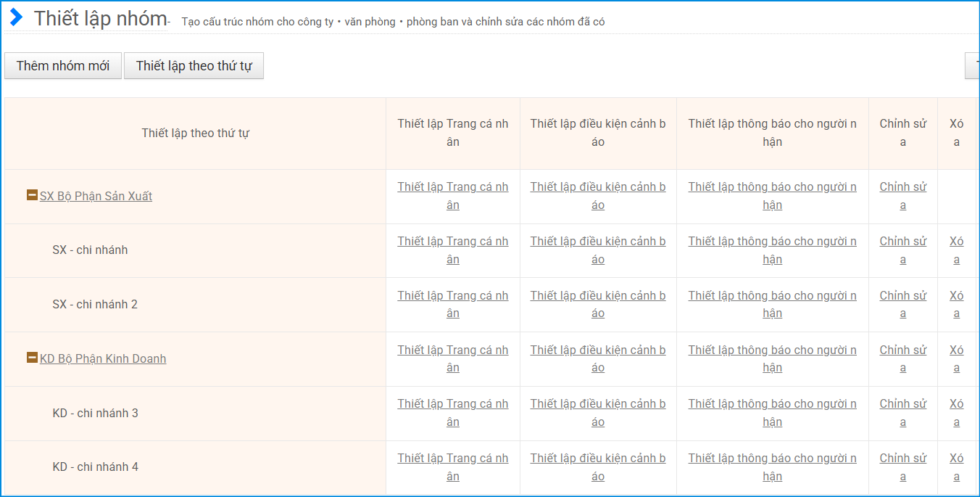980x497 pixels.
Task: Delete the SX - chi nhánh group
Action: (x=956, y=250)
